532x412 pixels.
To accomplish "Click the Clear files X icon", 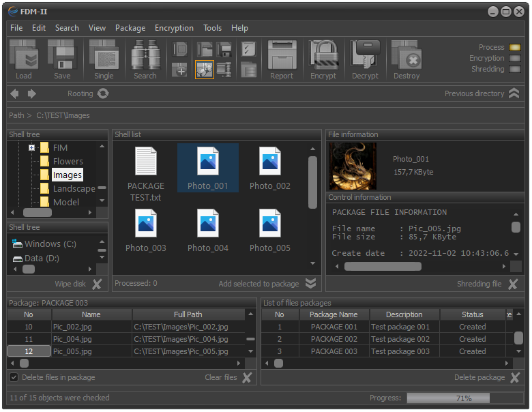I will click(x=247, y=377).
